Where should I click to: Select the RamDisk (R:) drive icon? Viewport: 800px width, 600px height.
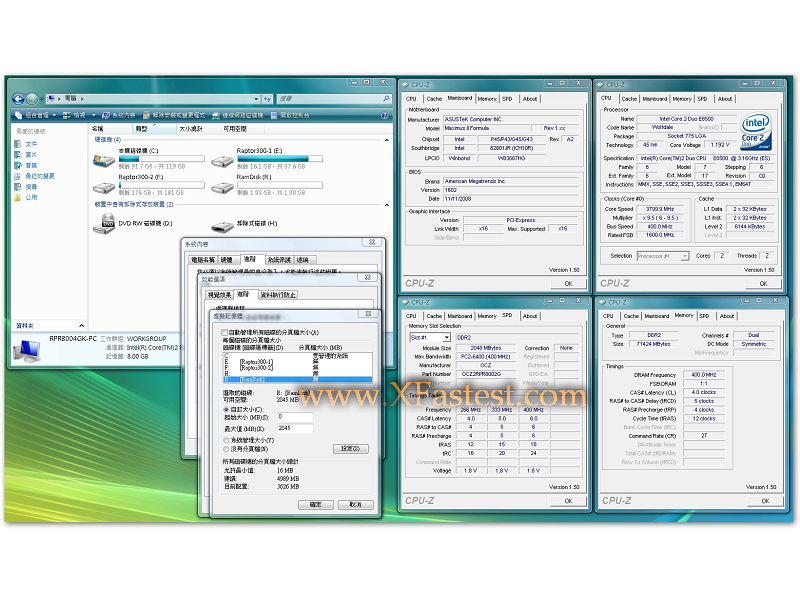pos(222,188)
